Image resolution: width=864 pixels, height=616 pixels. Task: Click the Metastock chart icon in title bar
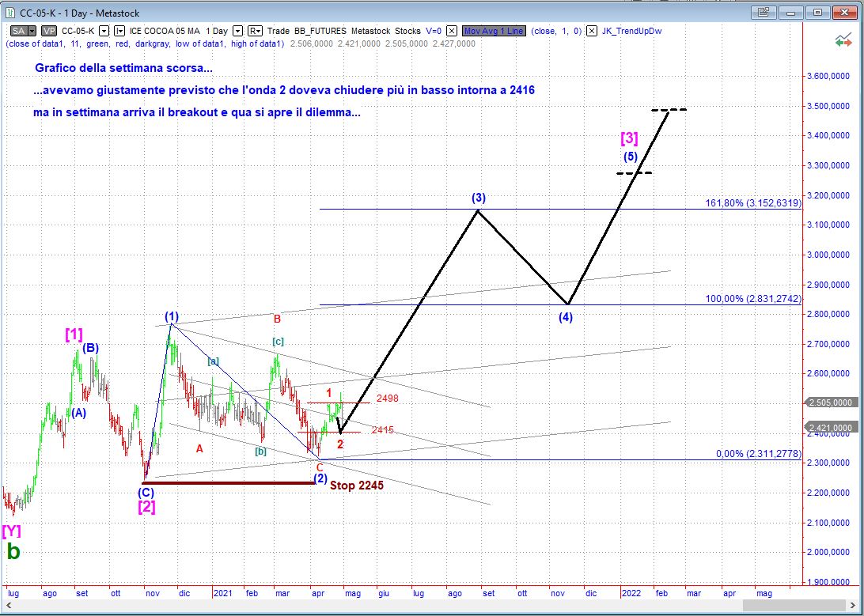point(10,12)
